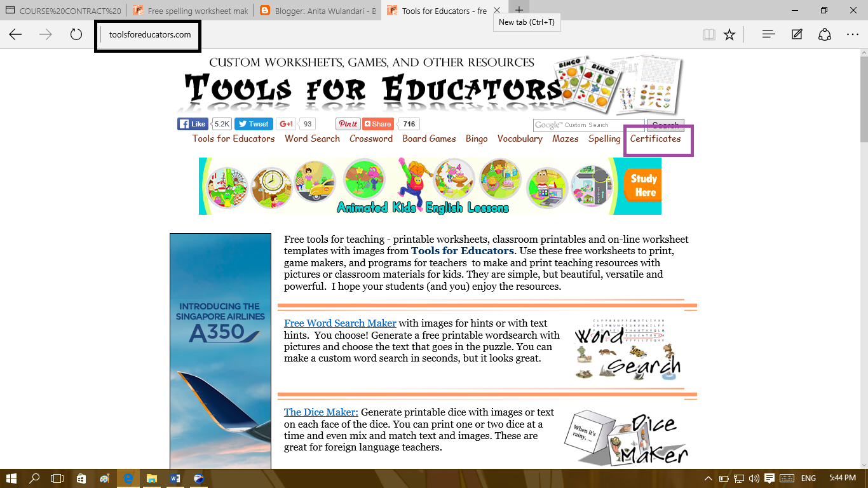Image resolution: width=868 pixels, height=488 pixels.
Task: Open Task View on the taskbar
Action: 57,478
